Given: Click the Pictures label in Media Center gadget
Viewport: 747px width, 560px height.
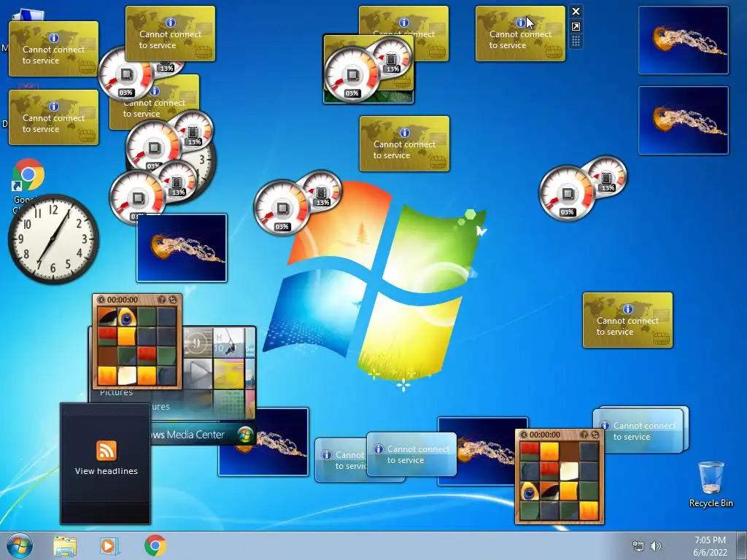Looking at the screenshot, I should (x=116, y=393).
